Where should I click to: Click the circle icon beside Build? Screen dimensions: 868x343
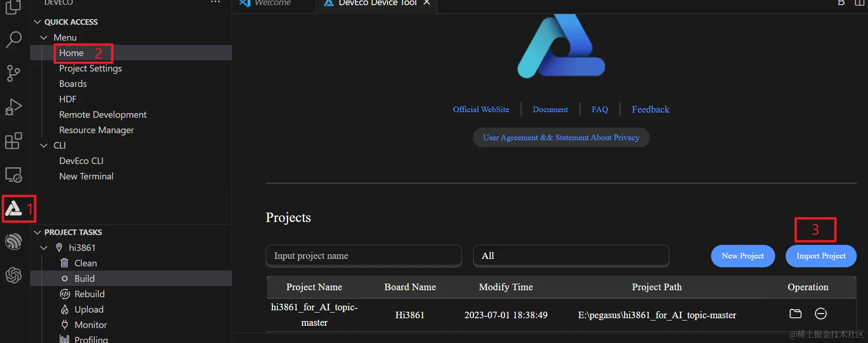(x=64, y=279)
